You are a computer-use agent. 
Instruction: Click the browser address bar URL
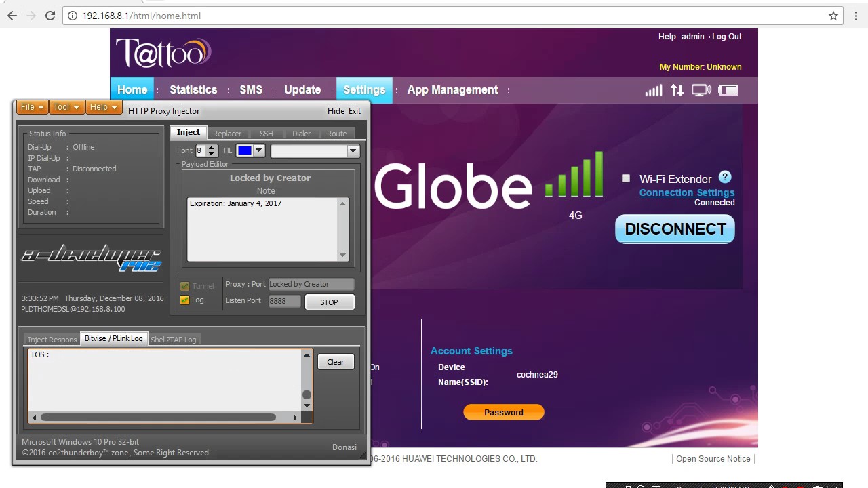(142, 16)
